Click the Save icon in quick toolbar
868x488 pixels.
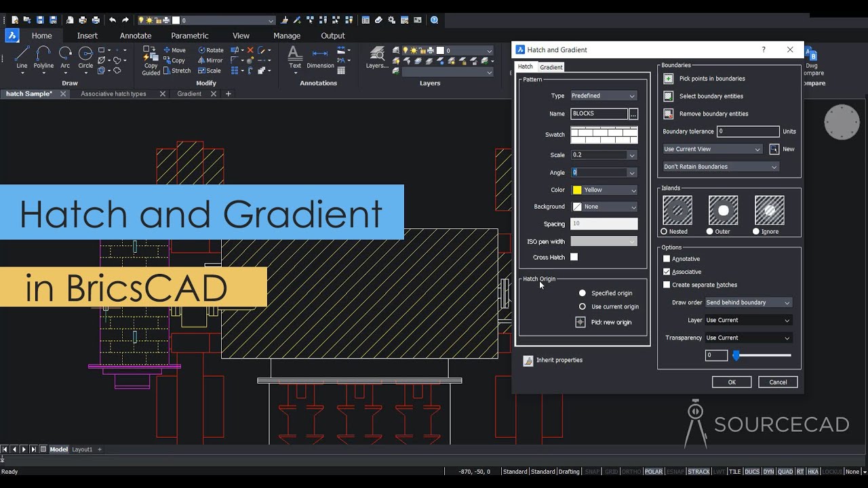point(40,20)
